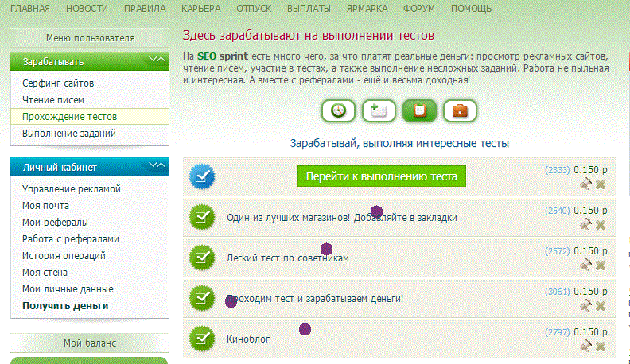Remove test 3061 with the X icon
This screenshot has width=630, height=364.
tap(601, 306)
